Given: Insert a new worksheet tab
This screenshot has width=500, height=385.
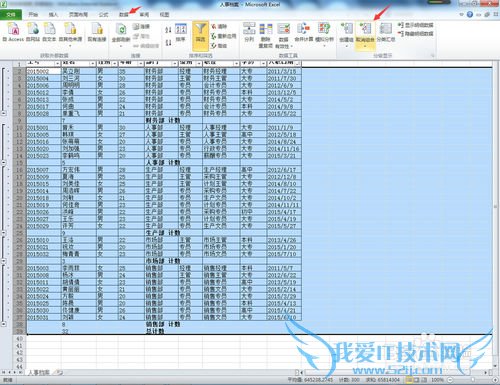Looking at the screenshot, I should point(58,372).
